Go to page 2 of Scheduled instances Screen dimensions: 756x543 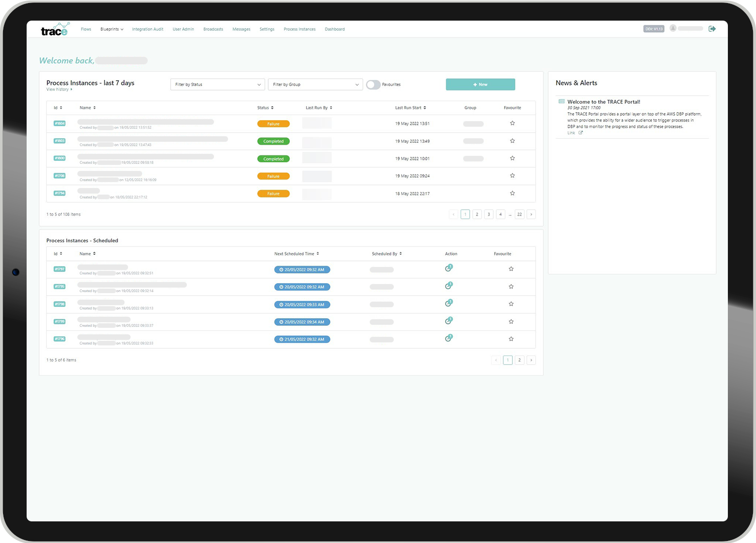519,360
